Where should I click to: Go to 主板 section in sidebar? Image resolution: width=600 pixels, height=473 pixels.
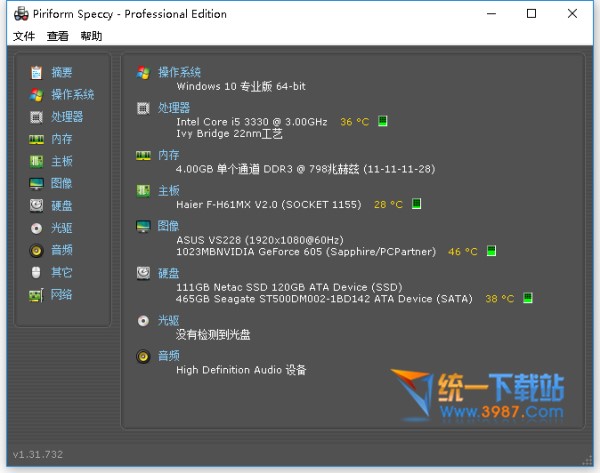[62, 161]
